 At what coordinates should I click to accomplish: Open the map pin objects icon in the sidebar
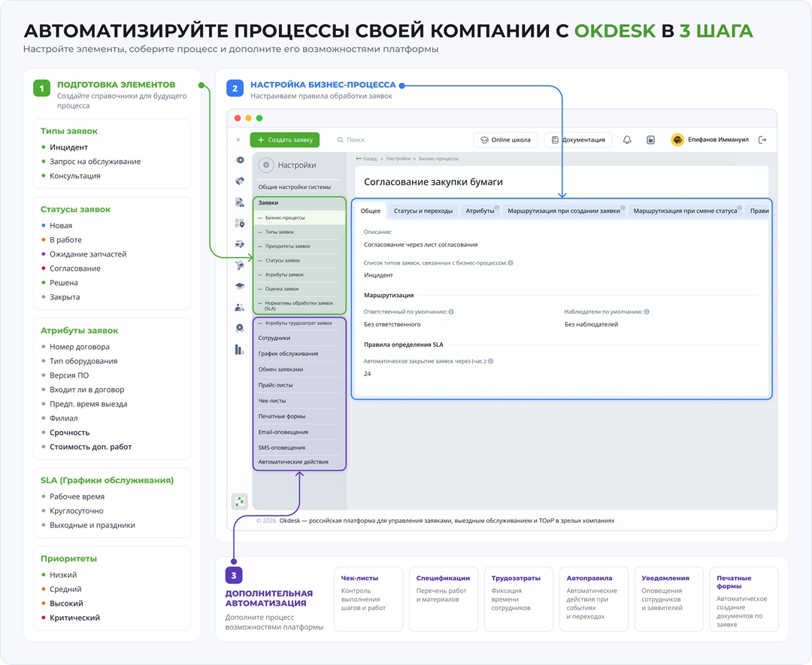click(240, 223)
